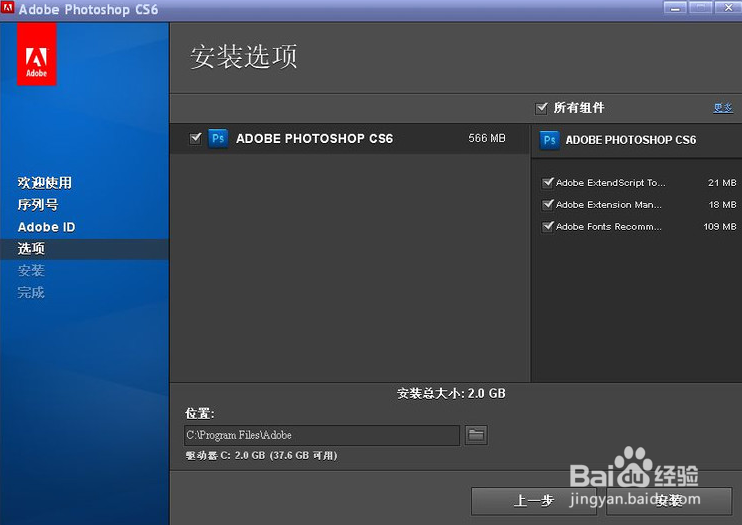Screen dimensions: 742x525
Task: Click the Photoshop Ps icon in product list
Action: pos(218,139)
